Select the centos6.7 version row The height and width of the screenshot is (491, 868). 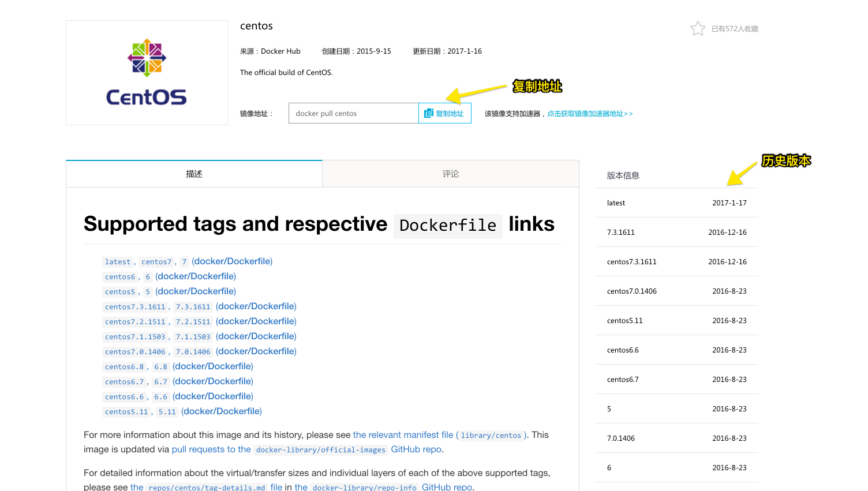pyautogui.click(x=677, y=380)
